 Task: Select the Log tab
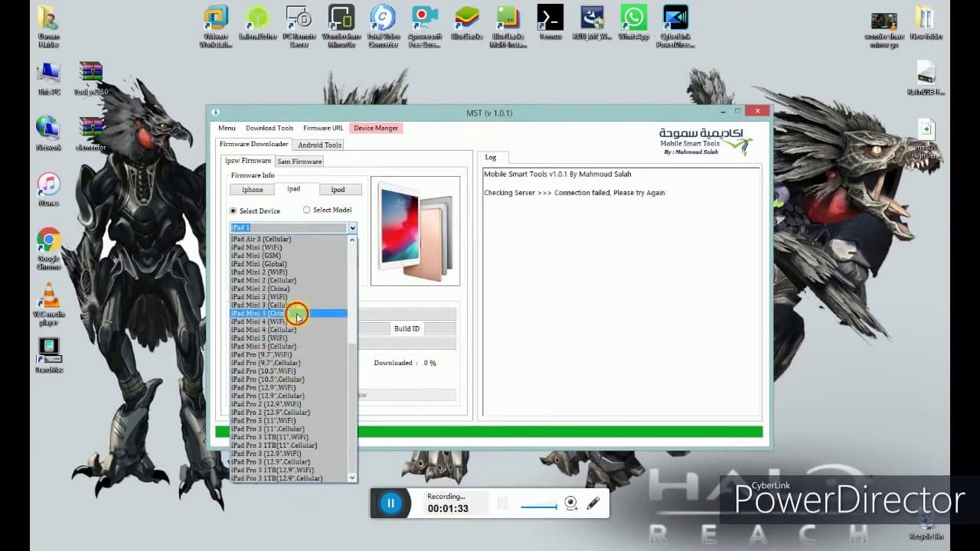click(x=491, y=158)
